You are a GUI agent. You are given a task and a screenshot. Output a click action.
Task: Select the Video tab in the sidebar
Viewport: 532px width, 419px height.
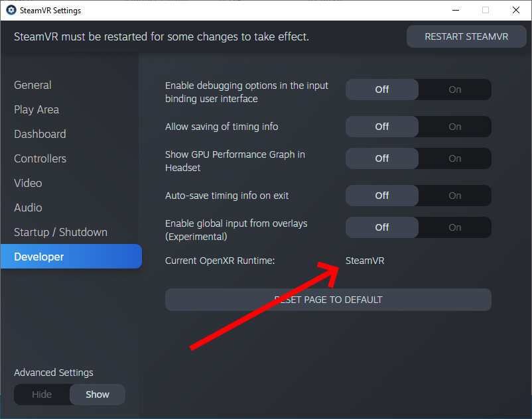[x=28, y=183]
